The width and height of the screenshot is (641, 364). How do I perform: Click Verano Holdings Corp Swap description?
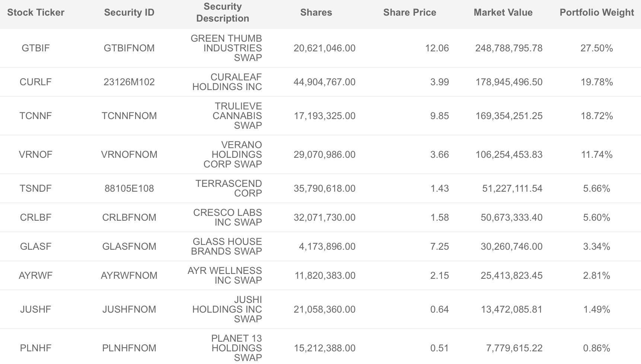[x=233, y=154]
